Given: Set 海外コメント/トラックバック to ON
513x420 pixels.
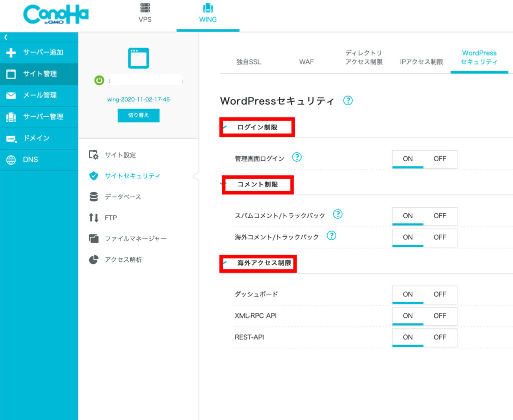Looking at the screenshot, I should click(x=408, y=238).
